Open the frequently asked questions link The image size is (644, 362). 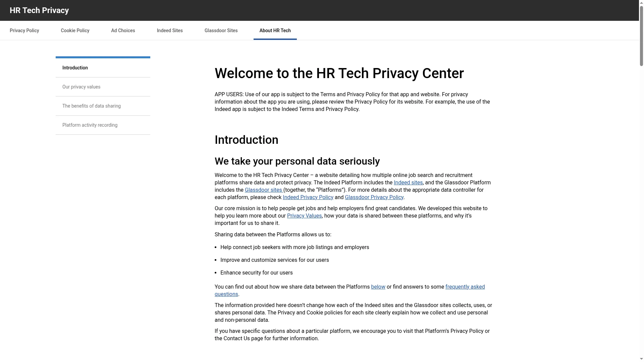[465, 287]
